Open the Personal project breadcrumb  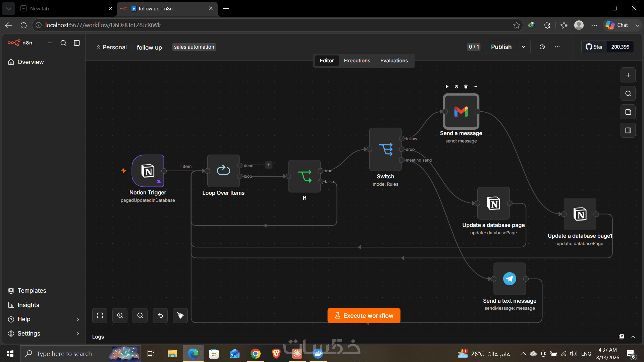click(112, 47)
